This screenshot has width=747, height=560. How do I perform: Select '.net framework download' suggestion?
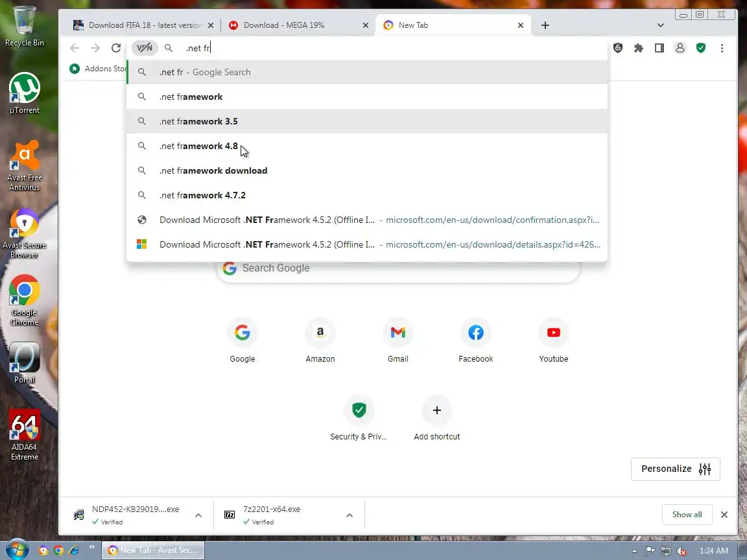367,170
